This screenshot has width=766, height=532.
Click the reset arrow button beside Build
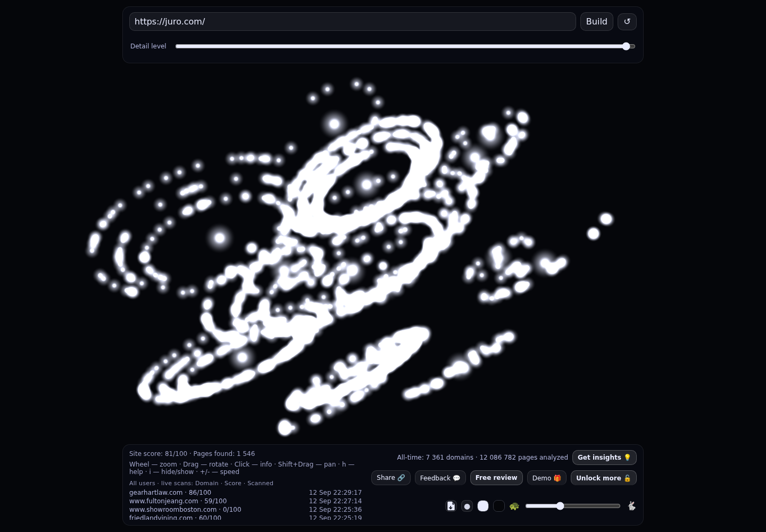[627, 22]
